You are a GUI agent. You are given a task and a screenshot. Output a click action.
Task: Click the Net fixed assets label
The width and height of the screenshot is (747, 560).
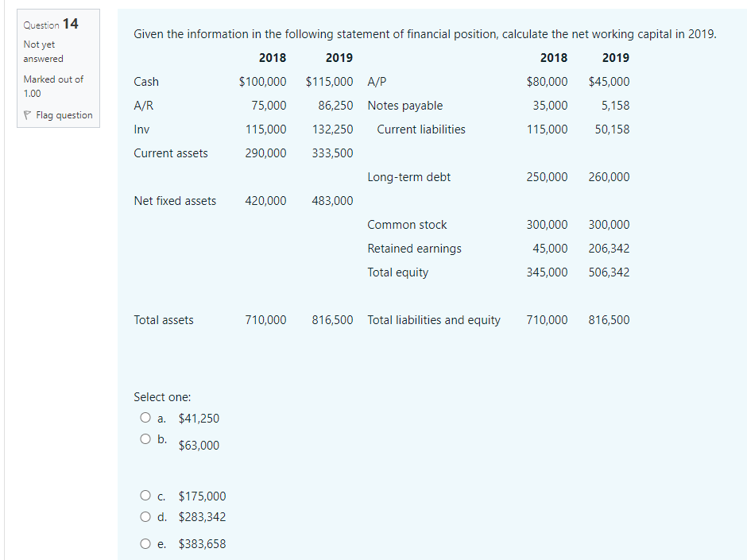point(175,200)
